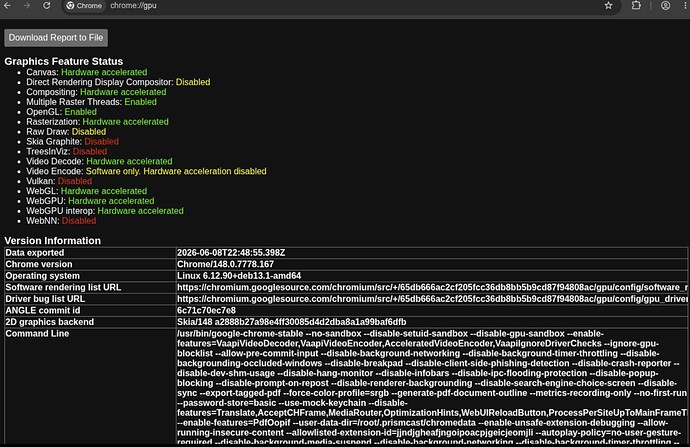Image resolution: width=690 pixels, height=447 pixels.
Task: Click the 2026-06-08T22:48:55.398Z timestamp
Action: (231, 253)
